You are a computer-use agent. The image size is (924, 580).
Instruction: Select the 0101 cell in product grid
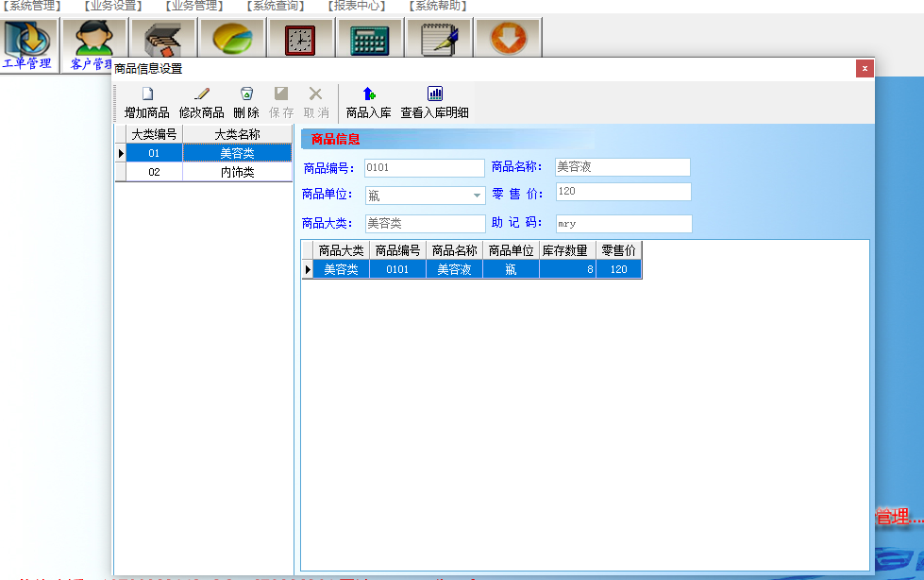(x=397, y=269)
